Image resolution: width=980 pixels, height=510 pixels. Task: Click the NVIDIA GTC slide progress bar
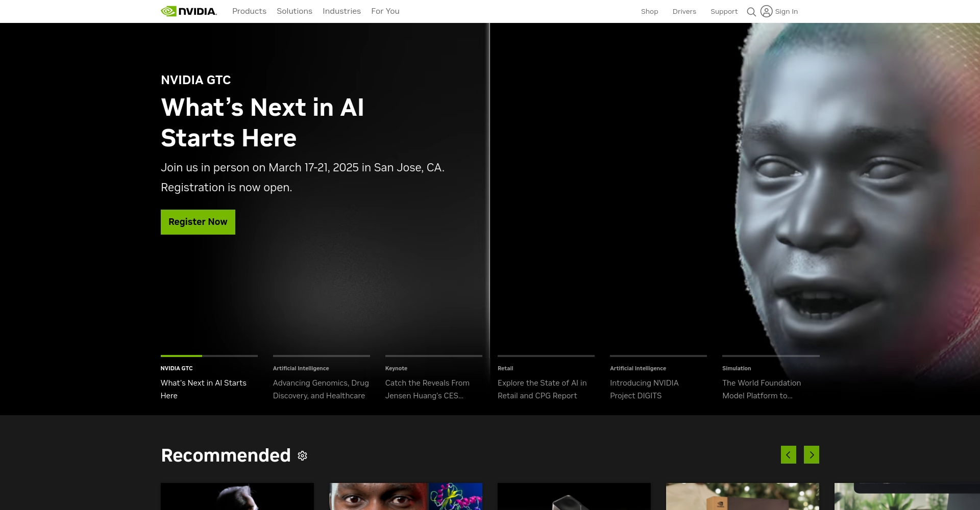click(209, 356)
